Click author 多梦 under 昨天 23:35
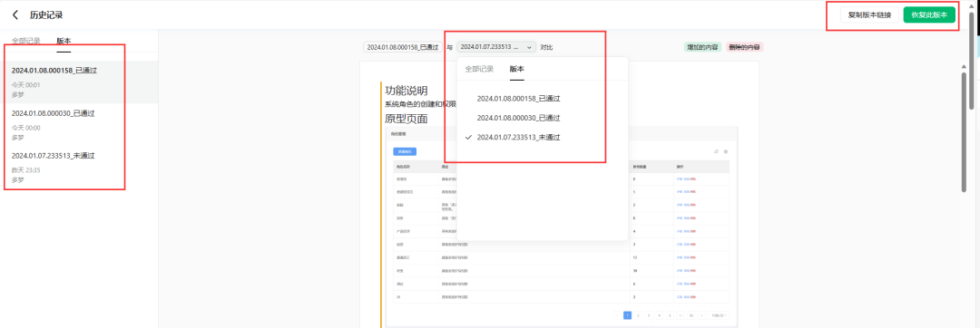 (x=18, y=179)
